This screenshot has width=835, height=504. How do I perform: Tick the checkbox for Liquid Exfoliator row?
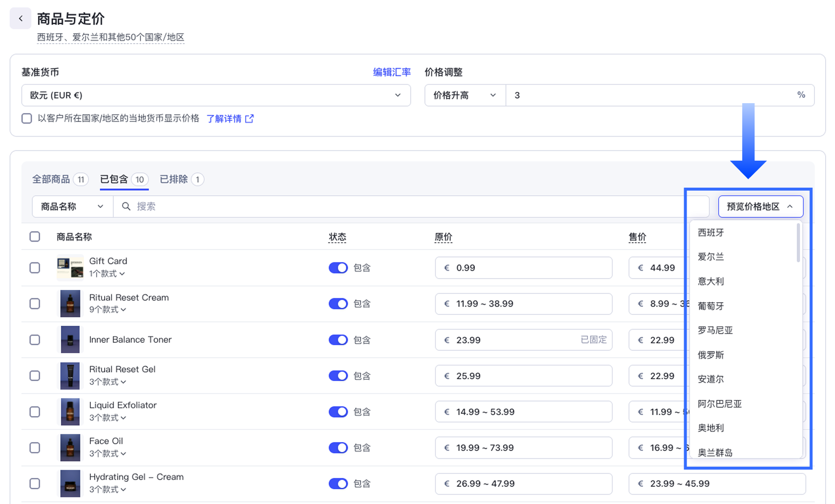tap(35, 412)
